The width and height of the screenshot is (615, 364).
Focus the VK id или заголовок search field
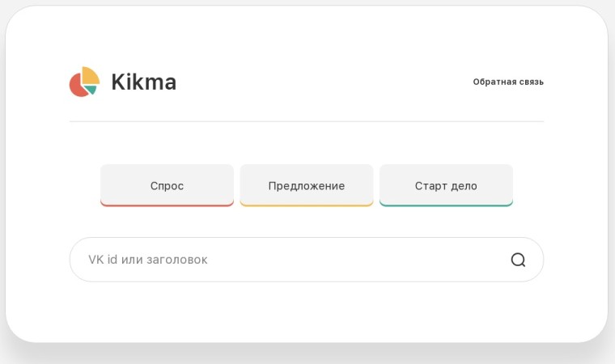[307, 260]
